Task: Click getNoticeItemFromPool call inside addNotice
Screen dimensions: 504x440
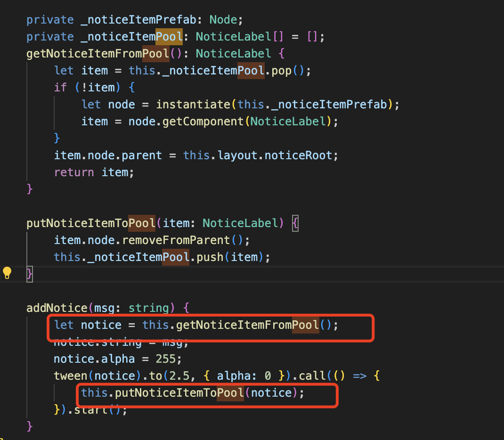Action: point(247,325)
